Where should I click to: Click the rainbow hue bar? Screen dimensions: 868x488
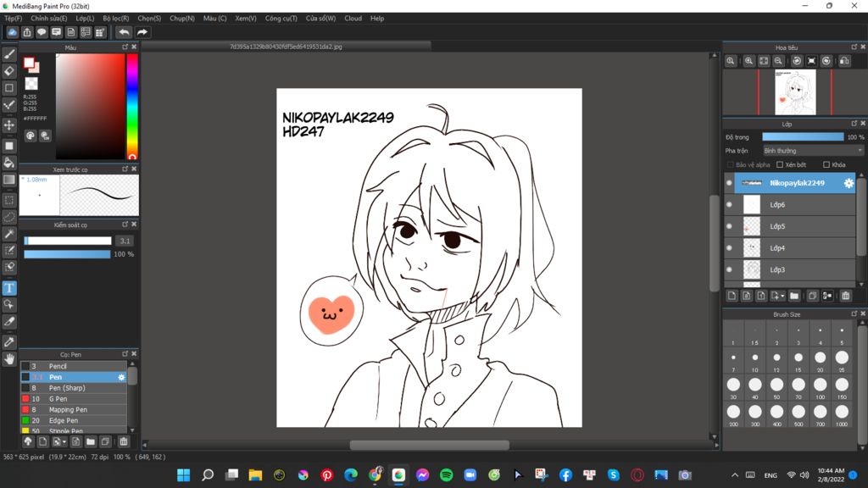click(x=132, y=106)
